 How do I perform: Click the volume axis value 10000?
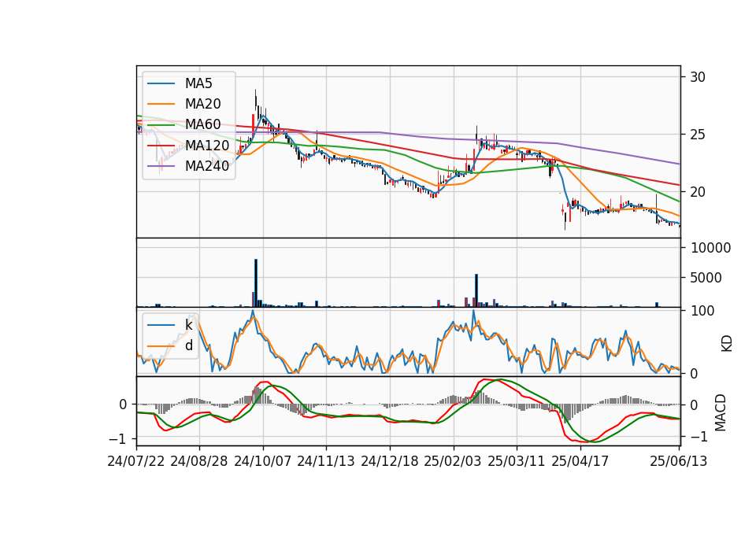click(710, 248)
